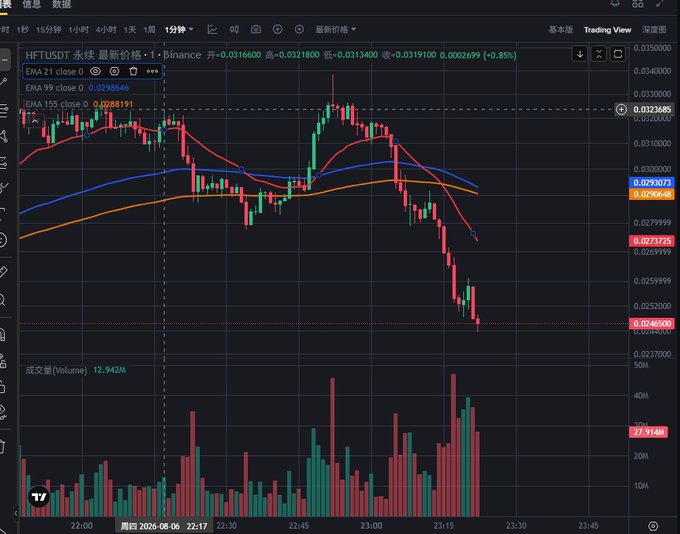Select the 1周 interval

tap(149, 29)
